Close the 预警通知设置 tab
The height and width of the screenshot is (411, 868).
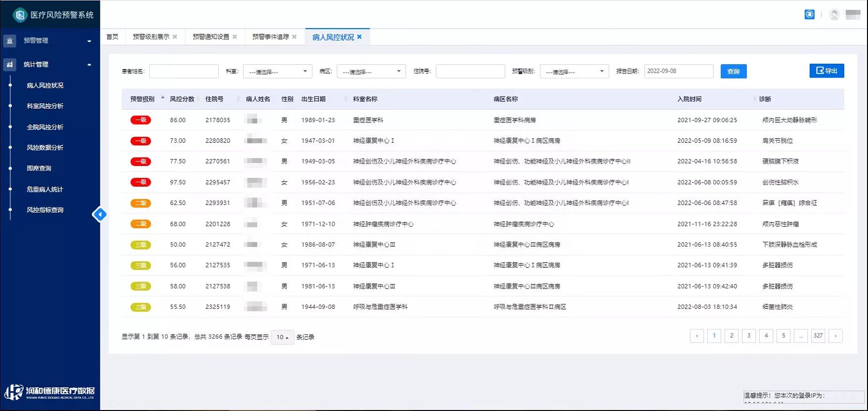coord(235,37)
